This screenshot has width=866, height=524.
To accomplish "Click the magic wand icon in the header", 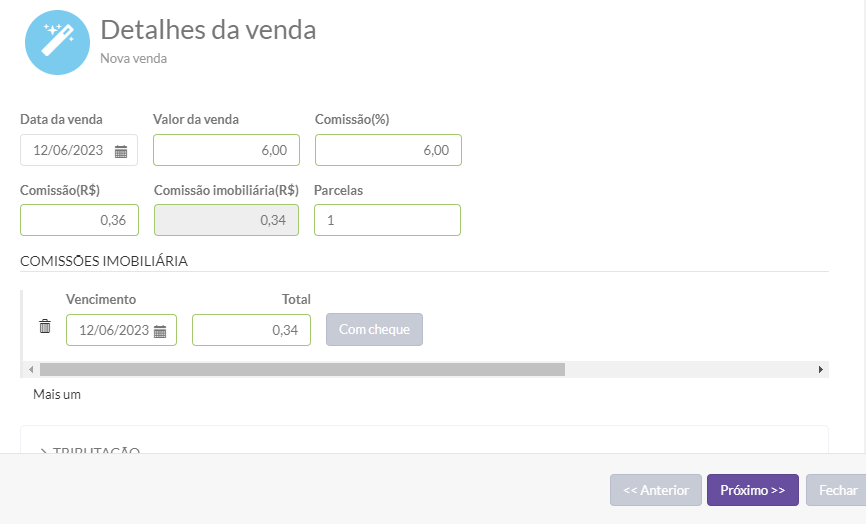I will [57, 43].
